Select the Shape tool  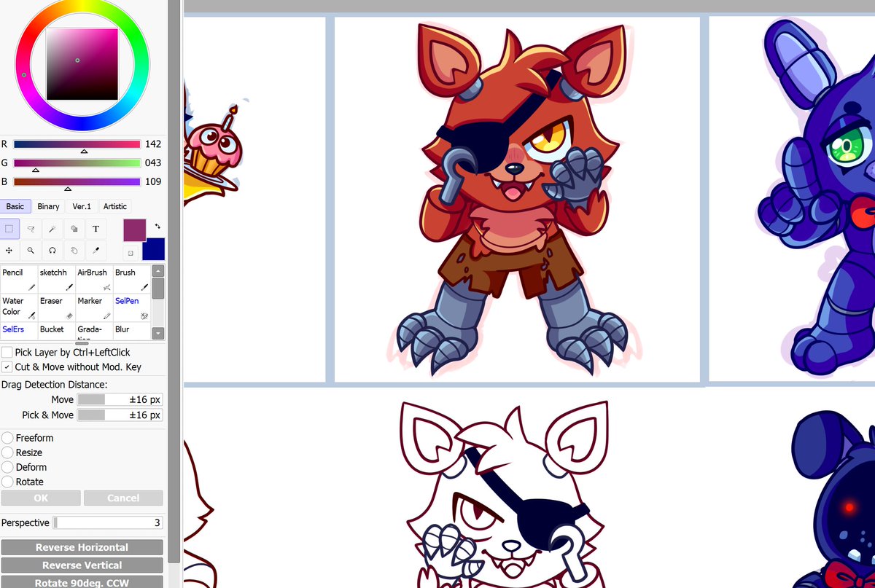pos(74,228)
